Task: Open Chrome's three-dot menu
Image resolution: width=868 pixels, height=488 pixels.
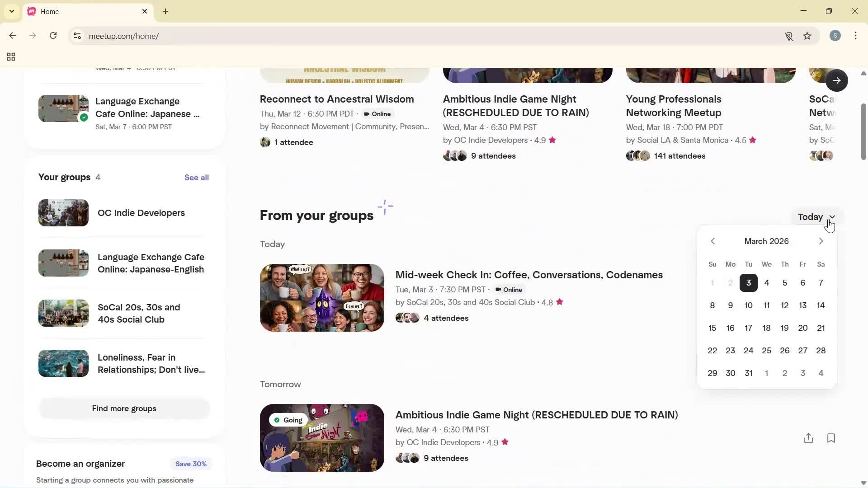Action: (856, 36)
